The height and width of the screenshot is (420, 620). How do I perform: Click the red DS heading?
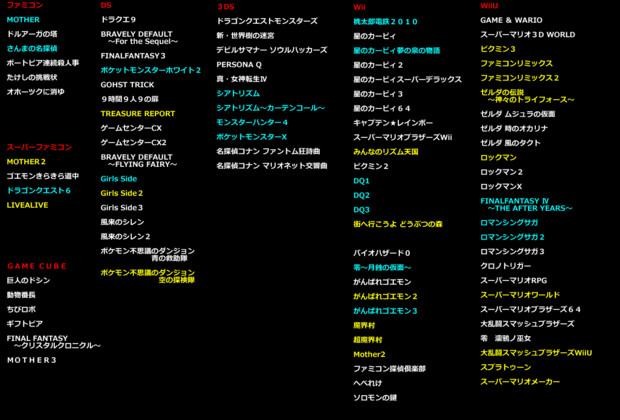106,6
